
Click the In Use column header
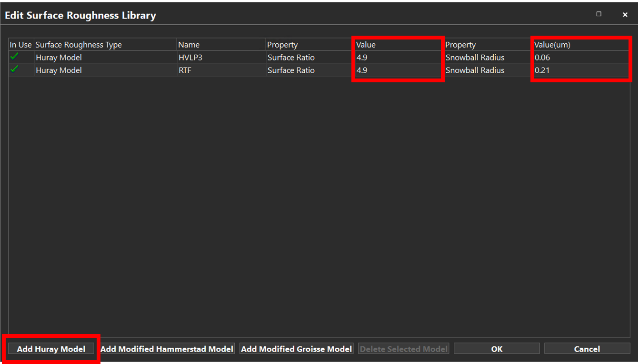(x=21, y=45)
